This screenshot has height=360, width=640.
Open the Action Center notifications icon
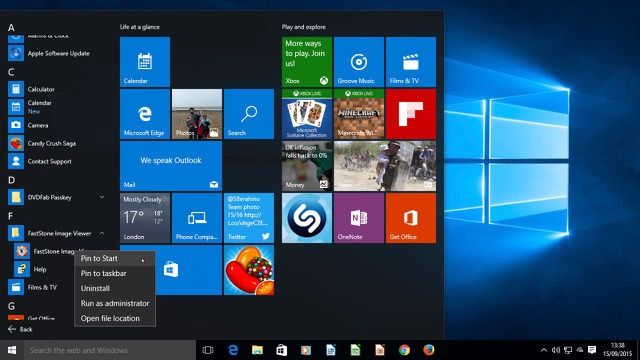pos(592,350)
